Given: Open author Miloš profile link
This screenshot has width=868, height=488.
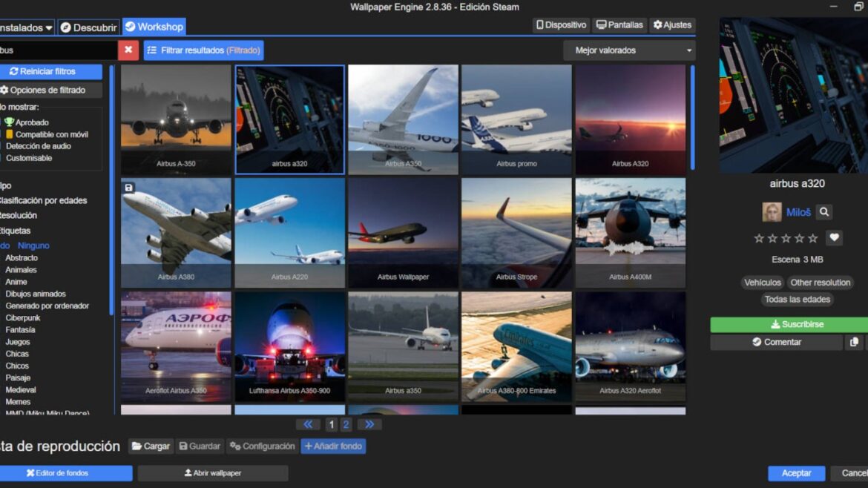Looking at the screenshot, I should coord(798,212).
